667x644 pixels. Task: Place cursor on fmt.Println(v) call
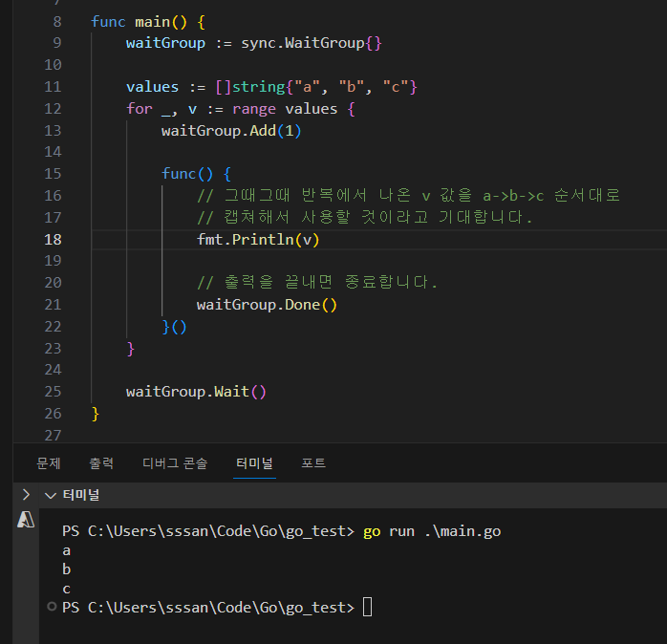pyautogui.click(x=258, y=239)
